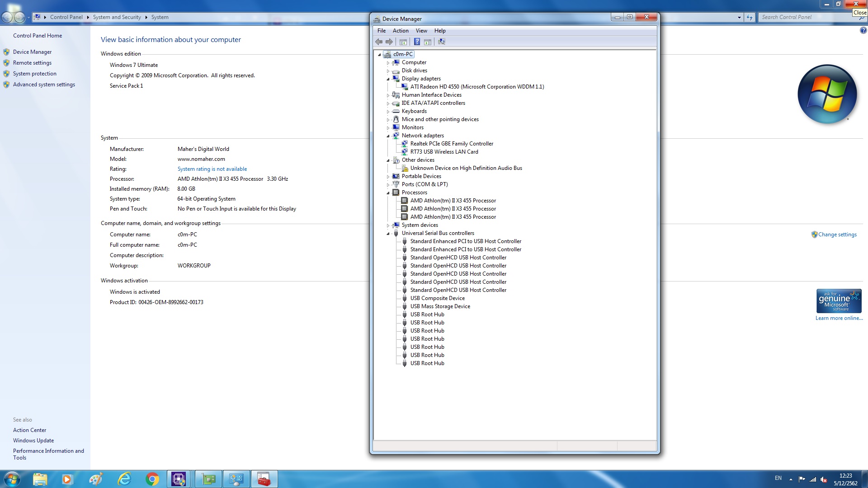Open Windows Explorer from the taskbar
This screenshot has width=868, height=488.
40,479
